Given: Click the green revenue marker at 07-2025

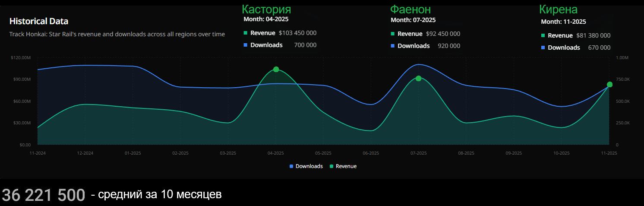Looking at the screenshot, I should 418,79.
